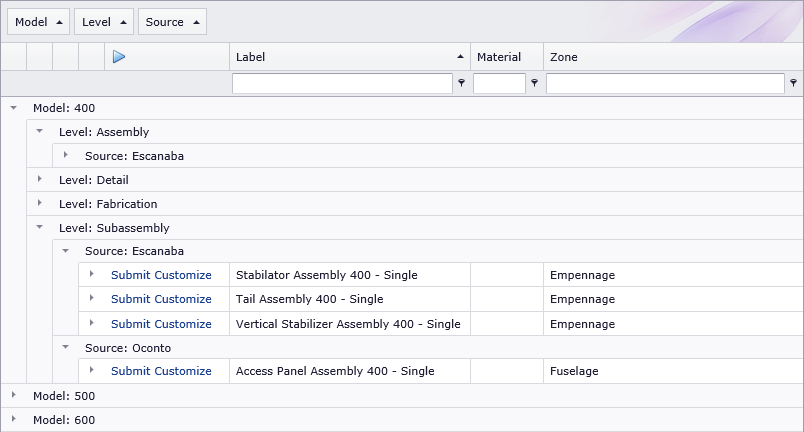Click the blue play arrow header icon
The width and height of the screenshot is (804, 432).
[118, 57]
